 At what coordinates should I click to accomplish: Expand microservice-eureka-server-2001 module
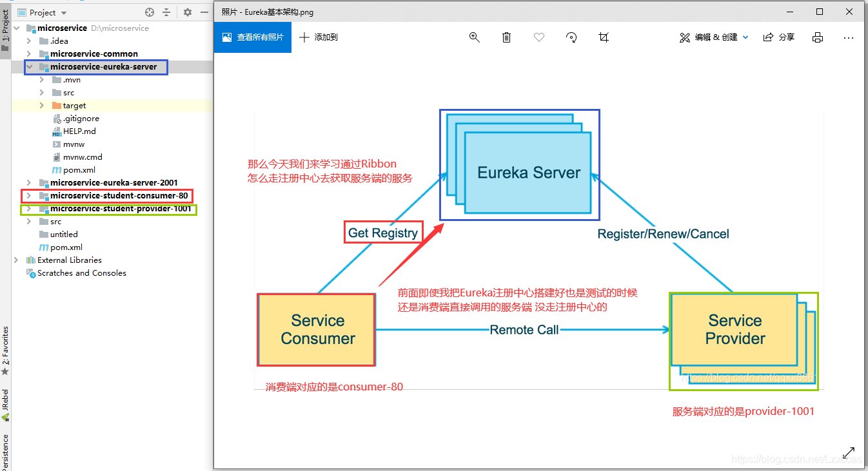pos(29,183)
